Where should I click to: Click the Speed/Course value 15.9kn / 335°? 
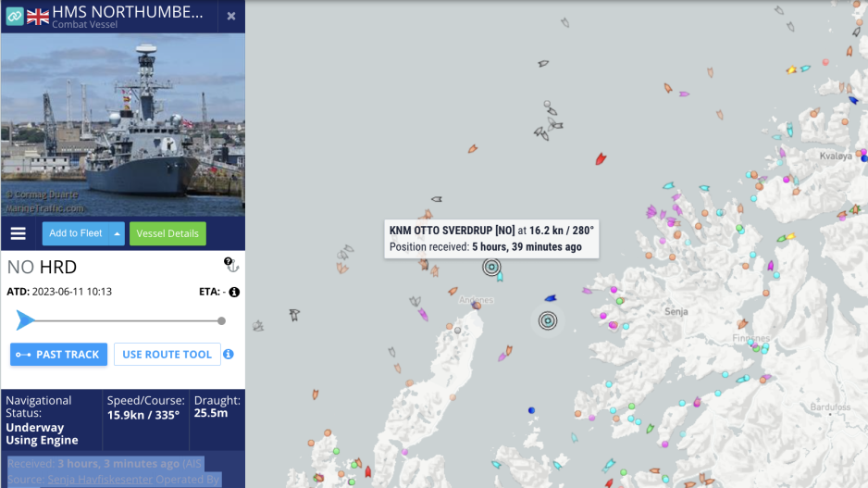(x=143, y=415)
